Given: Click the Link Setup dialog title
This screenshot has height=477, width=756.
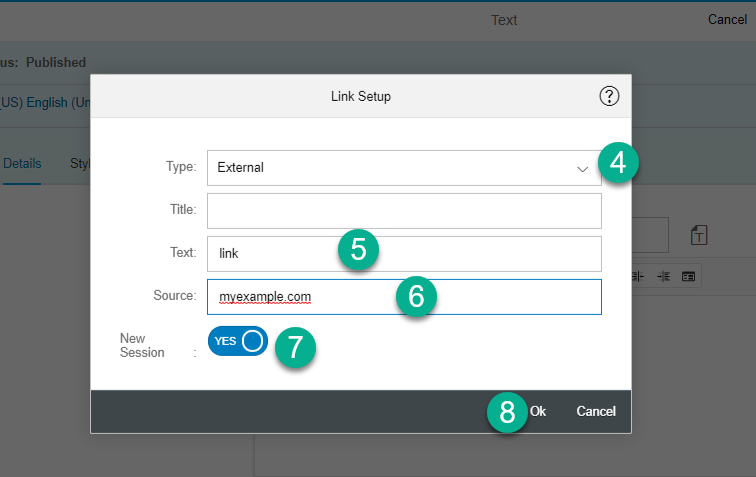Looking at the screenshot, I should click(361, 96).
